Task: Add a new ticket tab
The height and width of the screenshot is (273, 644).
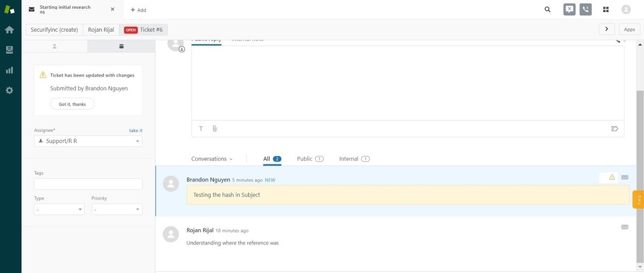Action: tap(139, 10)
